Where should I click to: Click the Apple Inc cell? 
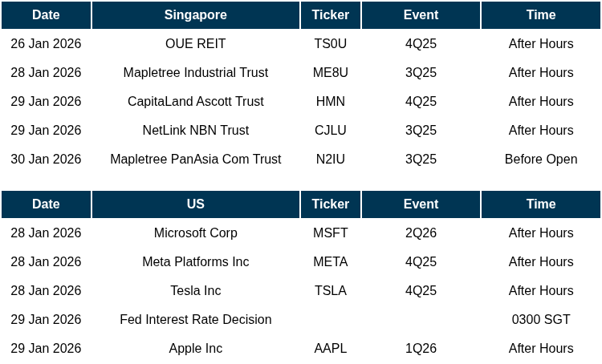tap(195, 349)
